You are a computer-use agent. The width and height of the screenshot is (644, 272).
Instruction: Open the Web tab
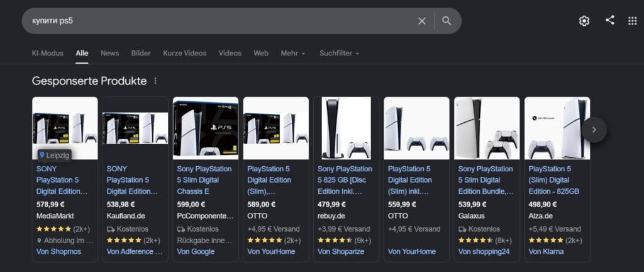point(261,53)
